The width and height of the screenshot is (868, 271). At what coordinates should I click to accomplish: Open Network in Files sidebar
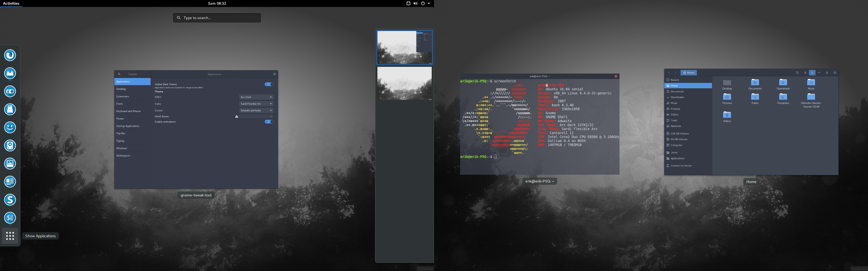point(688,126)
